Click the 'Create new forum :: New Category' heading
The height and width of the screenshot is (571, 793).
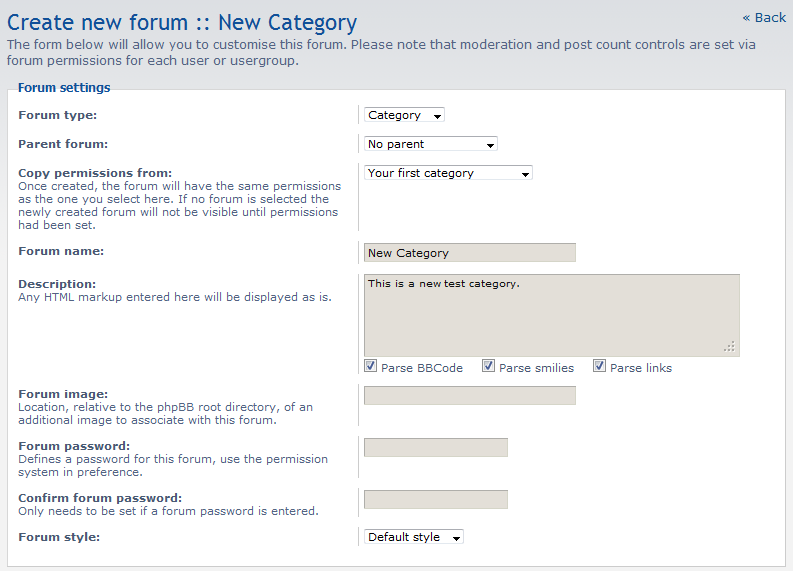click(x=182, y=23)
